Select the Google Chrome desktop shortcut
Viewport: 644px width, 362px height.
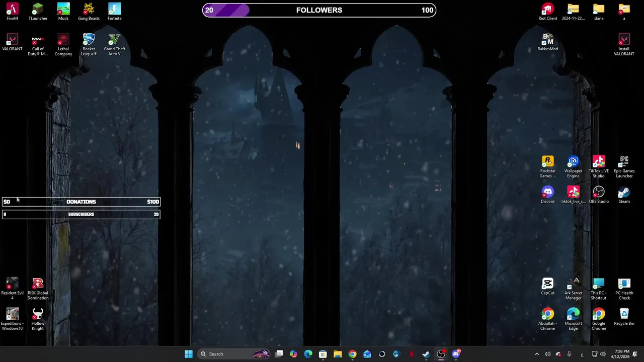point(599,320)
